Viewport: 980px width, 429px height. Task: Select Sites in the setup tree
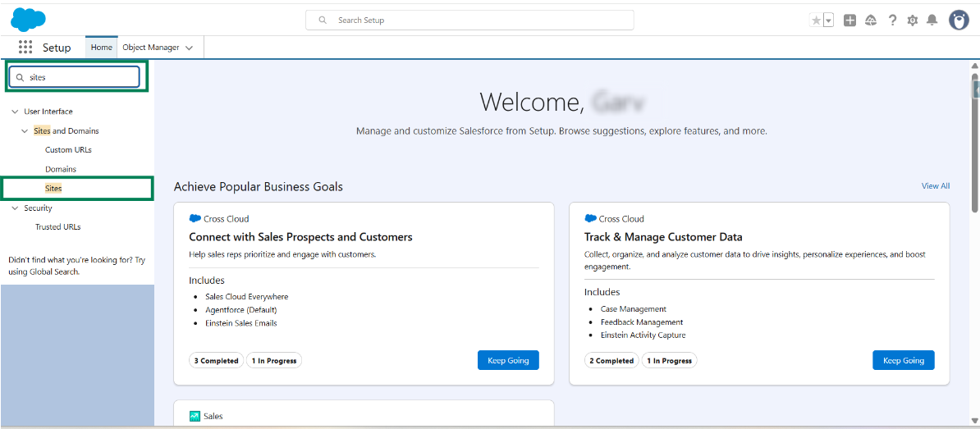[53, 189]
